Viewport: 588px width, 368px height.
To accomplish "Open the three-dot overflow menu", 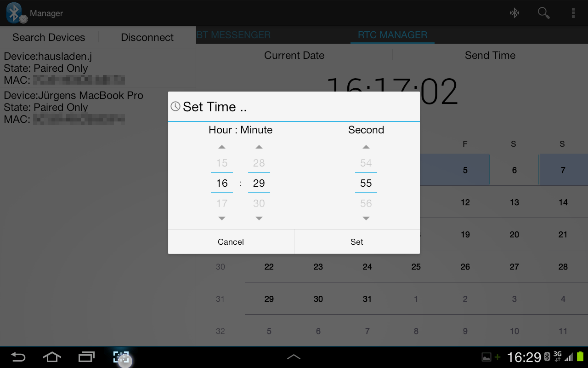I will (573, 13).
